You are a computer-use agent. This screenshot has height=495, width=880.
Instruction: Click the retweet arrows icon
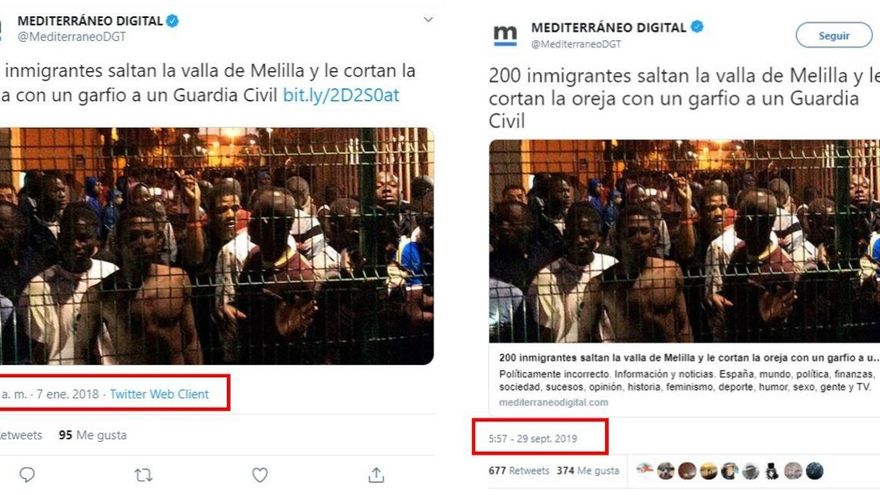point(143,475)
